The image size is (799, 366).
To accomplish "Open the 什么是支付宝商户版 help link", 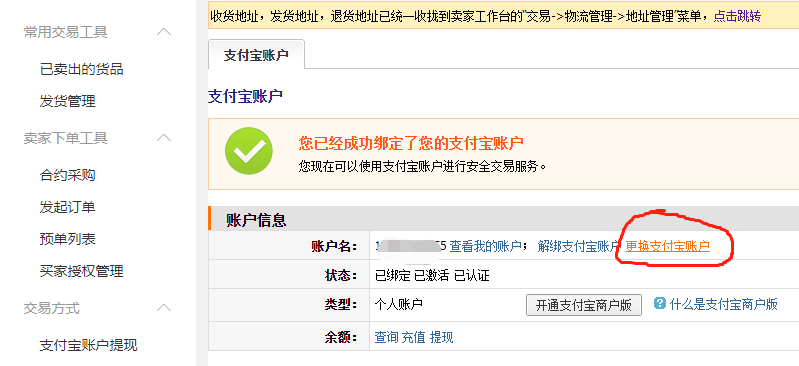I will (724, 304).
